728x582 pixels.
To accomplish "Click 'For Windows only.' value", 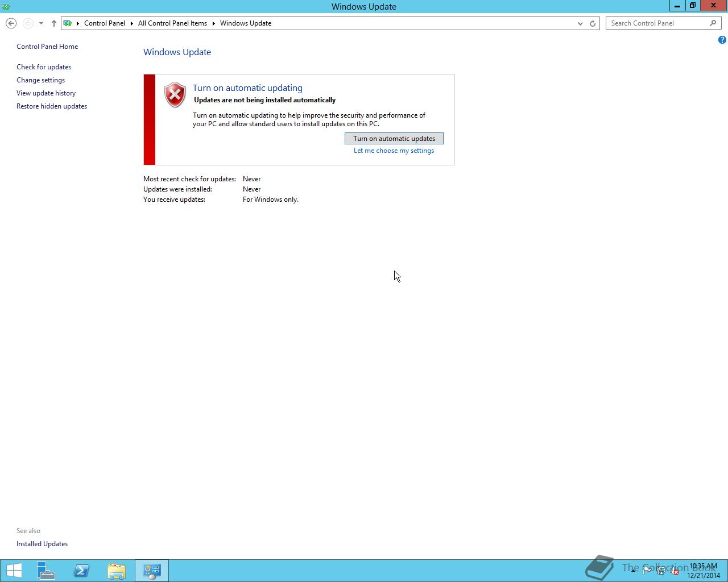I will pos(271,199).
